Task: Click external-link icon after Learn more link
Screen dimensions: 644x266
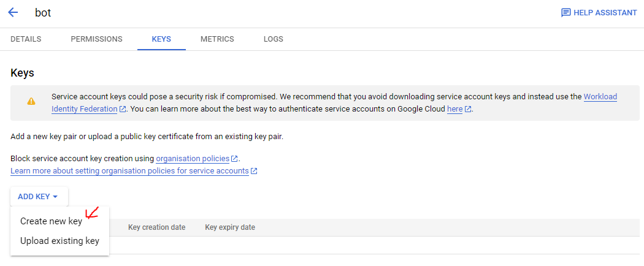Action: click(255, 171)
